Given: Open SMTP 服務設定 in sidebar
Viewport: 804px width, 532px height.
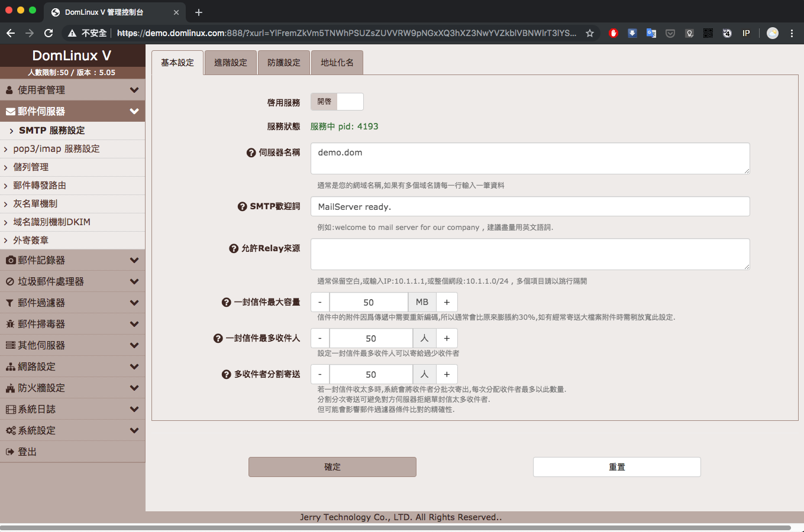Looking at the screenshot, I should coord(72,131).
